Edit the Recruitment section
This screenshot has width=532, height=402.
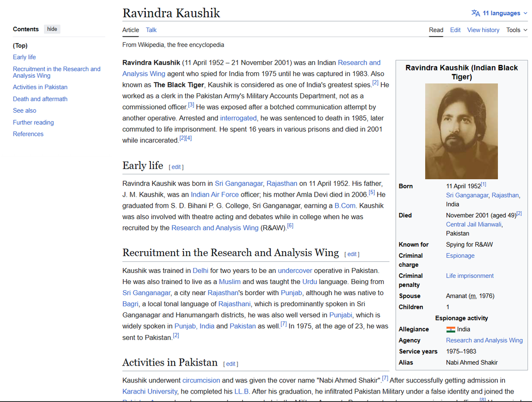coord(352,254)
